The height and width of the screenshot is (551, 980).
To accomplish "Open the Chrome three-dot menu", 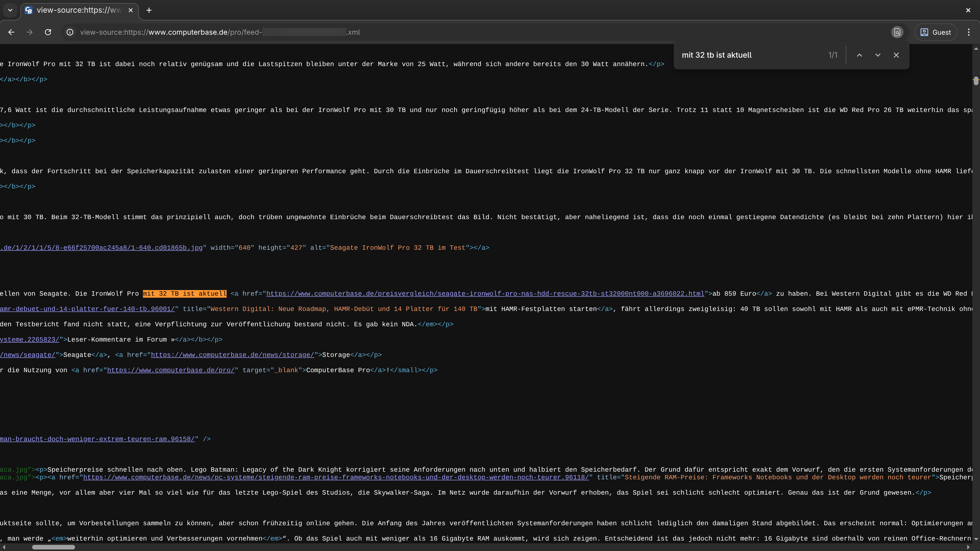I will pos(969,32).
